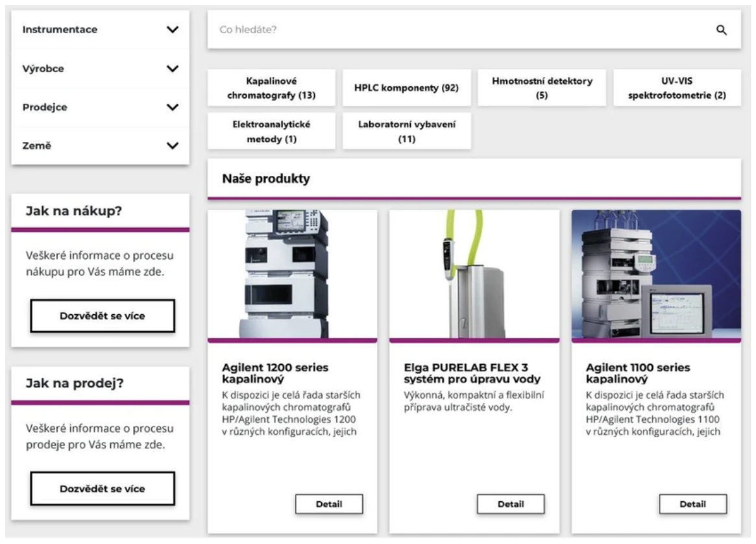
Task: Open the Elga PURELAB FLEX 3 title
Action: point(472,373)
